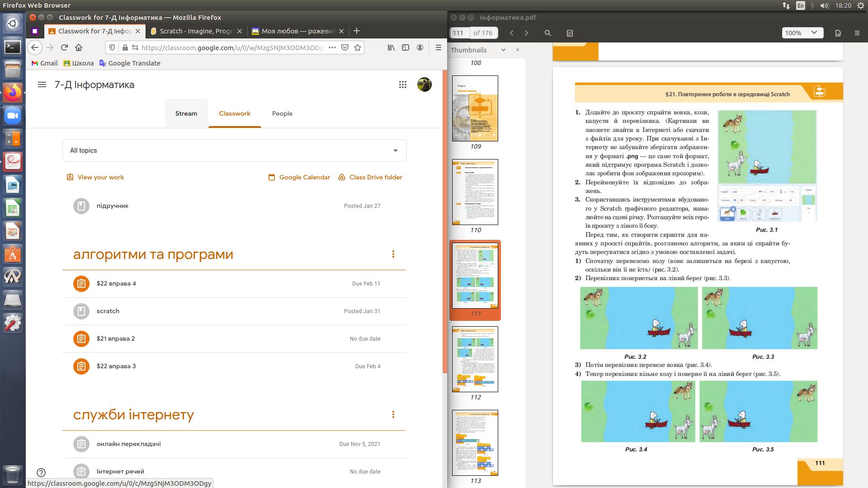Close the Thumbnails side panel
868x488 pixels.
(x=518, y=50)
